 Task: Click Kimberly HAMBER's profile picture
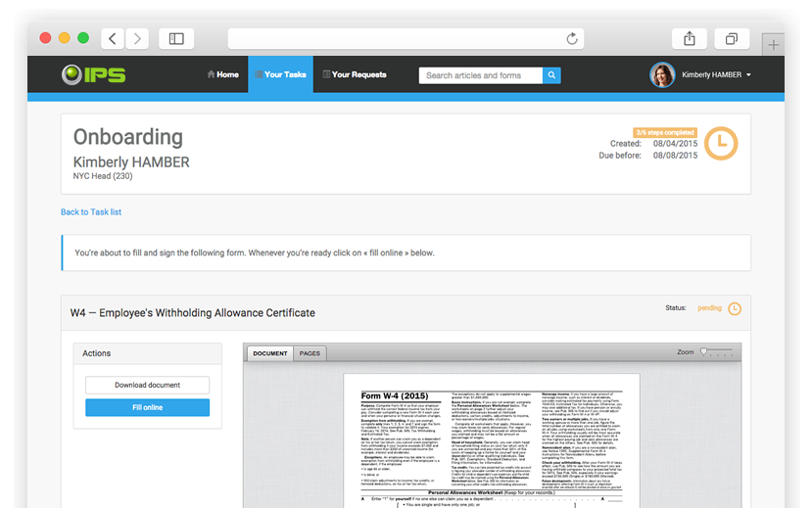[662, 75]
